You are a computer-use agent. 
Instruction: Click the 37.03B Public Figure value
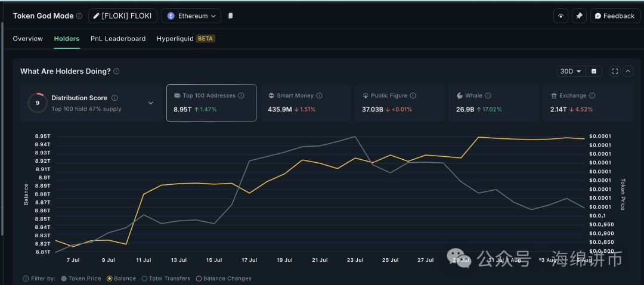coord(372,110)
